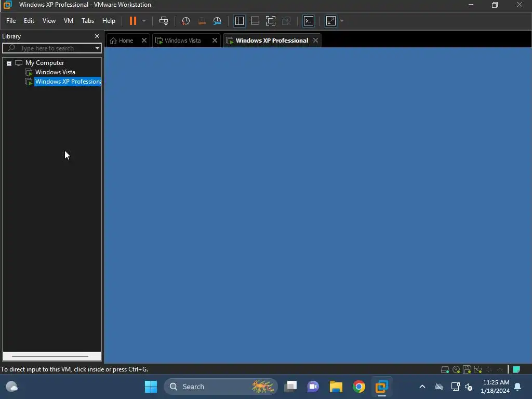Open the Help menu
Screen dimensions: 532x399
[x=109, y=21]
